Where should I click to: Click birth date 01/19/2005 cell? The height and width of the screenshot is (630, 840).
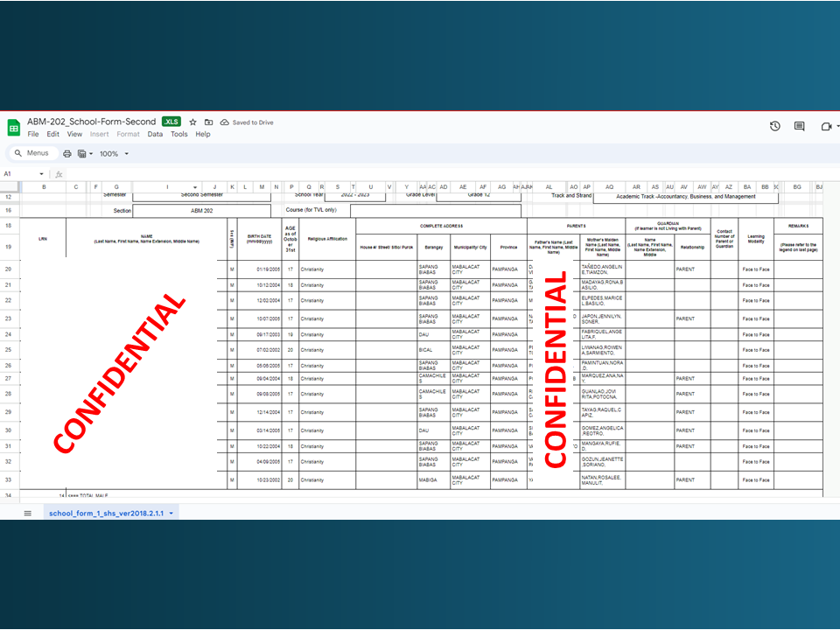pos(259,269)
